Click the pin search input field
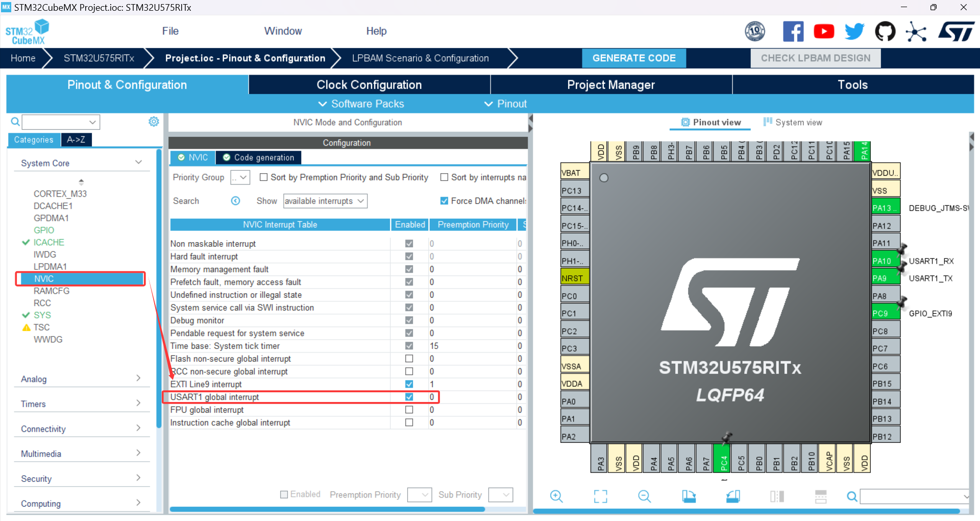This screenshot has height=521, width=980. point(914,496)
